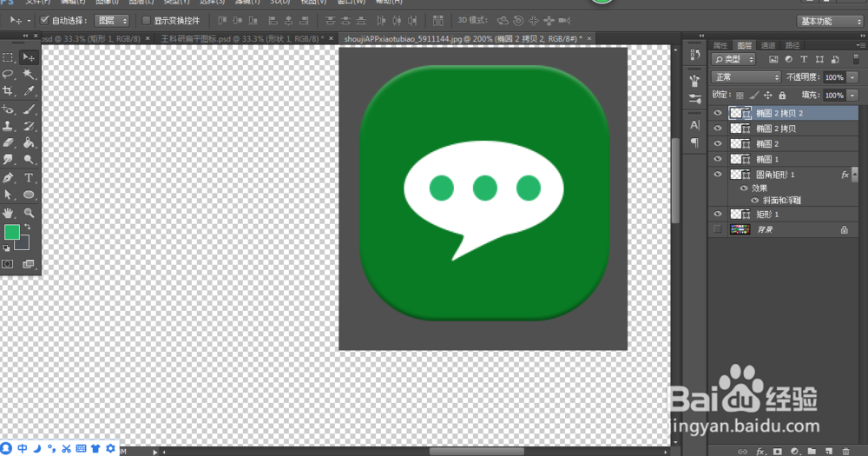Screen dimensions: 868x456
Task: Filter layers by adjustment layer icon
Action: (x=788, y=59)
